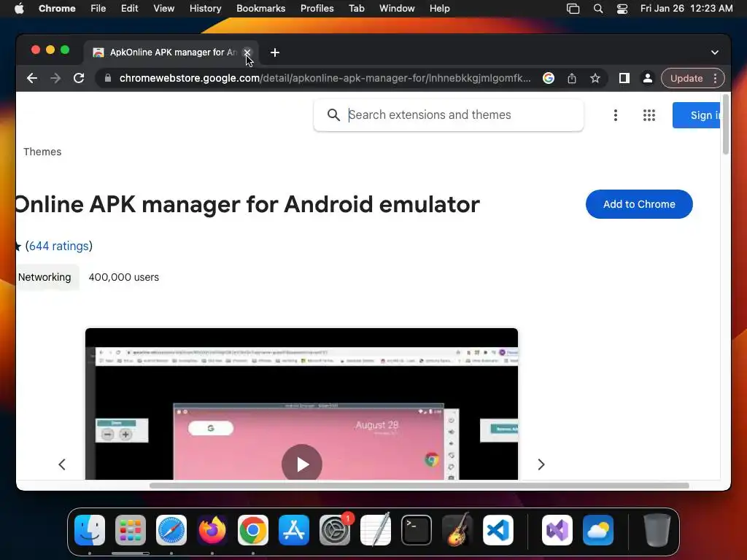Open the 644 ratings link
747x560 pixels.
tap(59, 246)
